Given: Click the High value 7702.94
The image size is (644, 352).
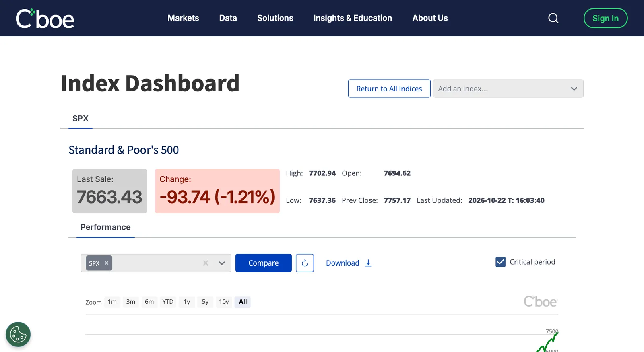Looking at the screenshot, I should pos(322,173).
